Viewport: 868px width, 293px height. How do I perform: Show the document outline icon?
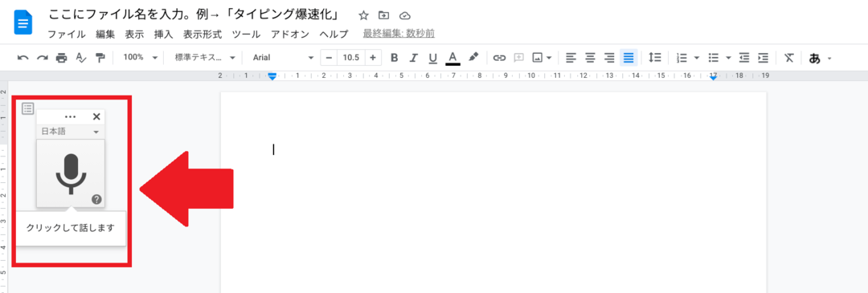(27, 109)
